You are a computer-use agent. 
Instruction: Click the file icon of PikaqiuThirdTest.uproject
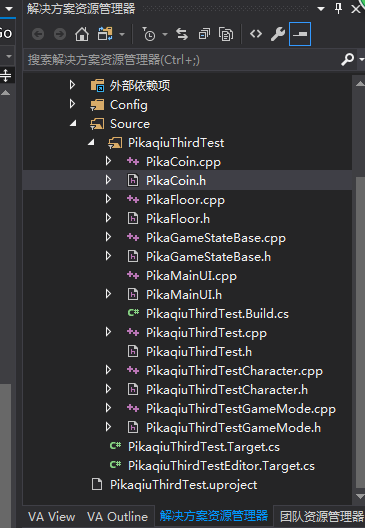[x=97, y=485]
